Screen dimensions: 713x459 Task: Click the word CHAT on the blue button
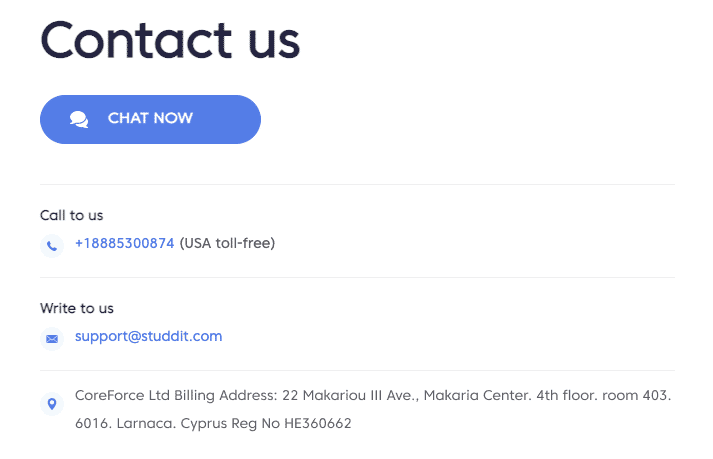128,118
